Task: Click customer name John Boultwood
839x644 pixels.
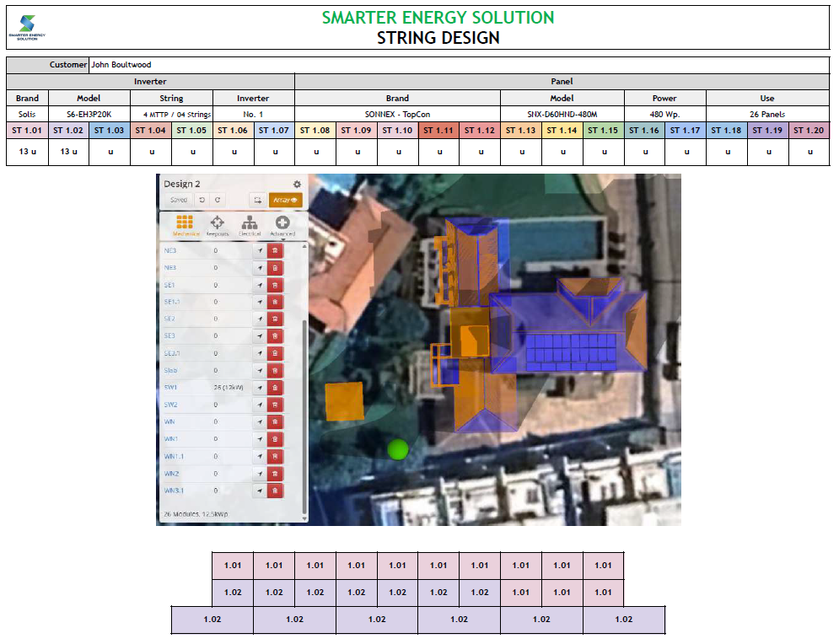Action: 121,65
